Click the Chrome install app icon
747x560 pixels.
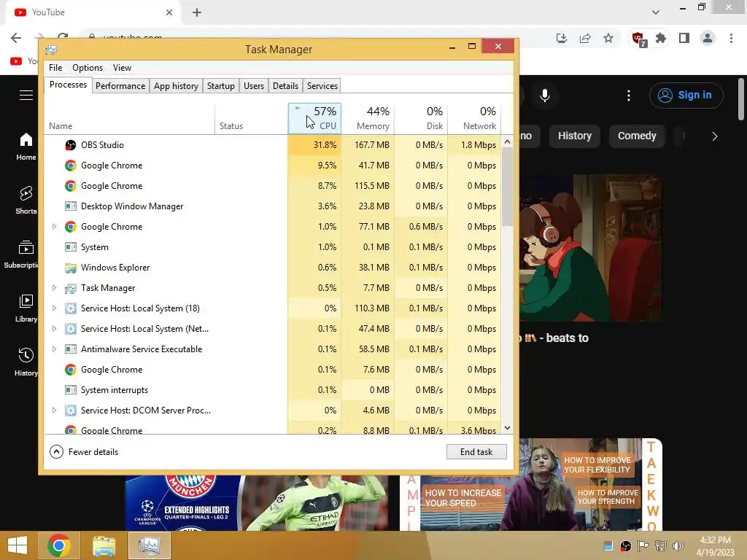pos(562,38)
